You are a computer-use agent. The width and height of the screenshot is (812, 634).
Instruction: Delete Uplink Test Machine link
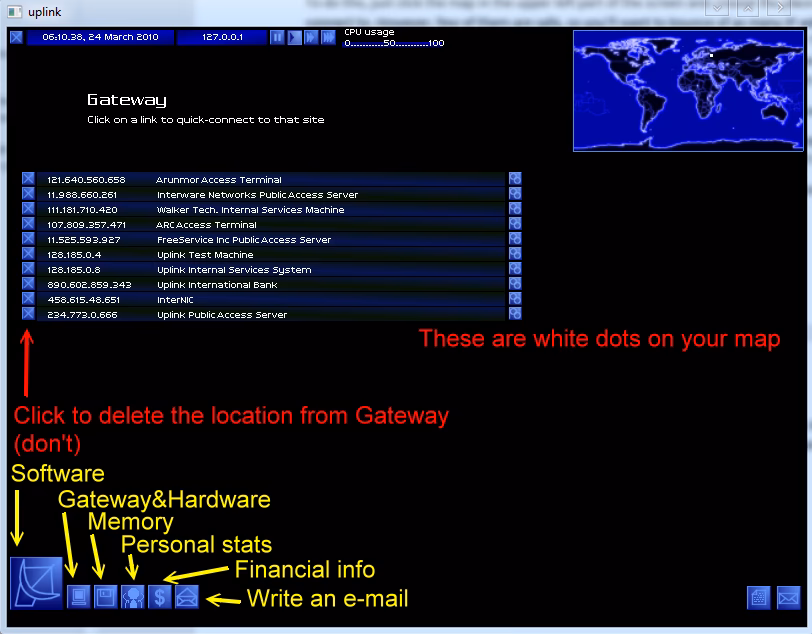click(28, 254)
